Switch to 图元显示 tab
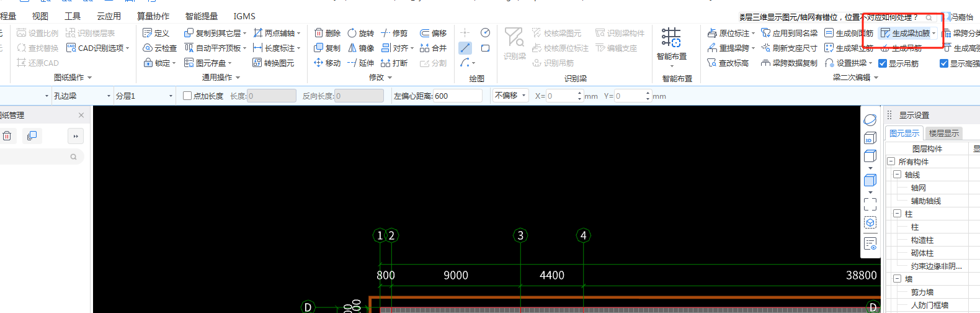 904,133
